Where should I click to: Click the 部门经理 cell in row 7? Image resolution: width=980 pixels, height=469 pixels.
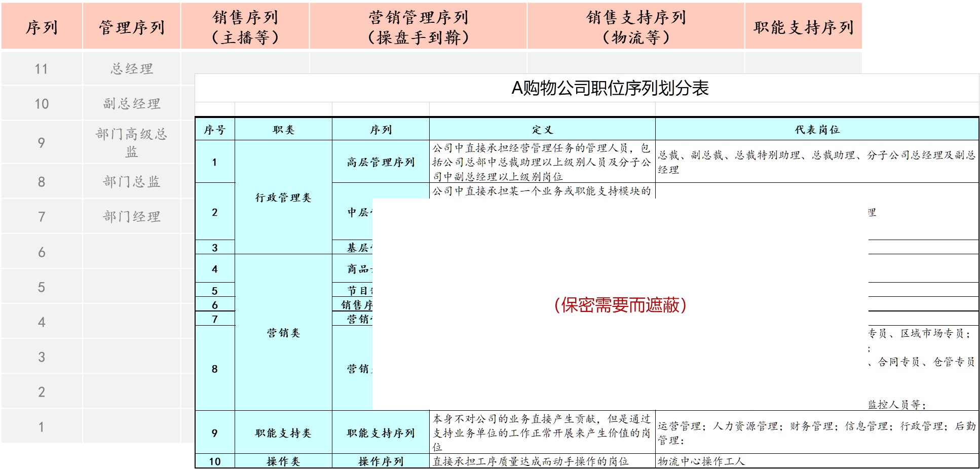point(131,216)
